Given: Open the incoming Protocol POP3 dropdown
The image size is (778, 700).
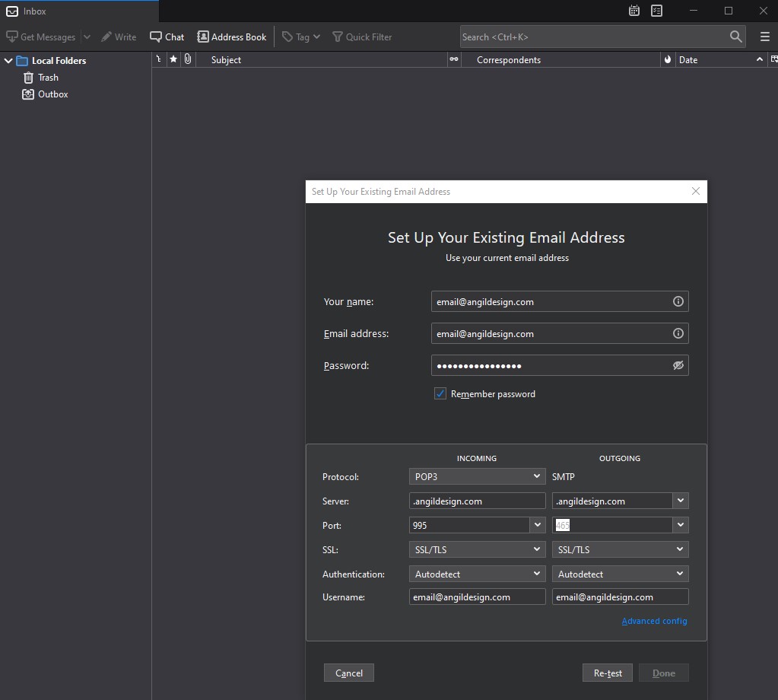Looking at the screenshot, I should 478,476.
